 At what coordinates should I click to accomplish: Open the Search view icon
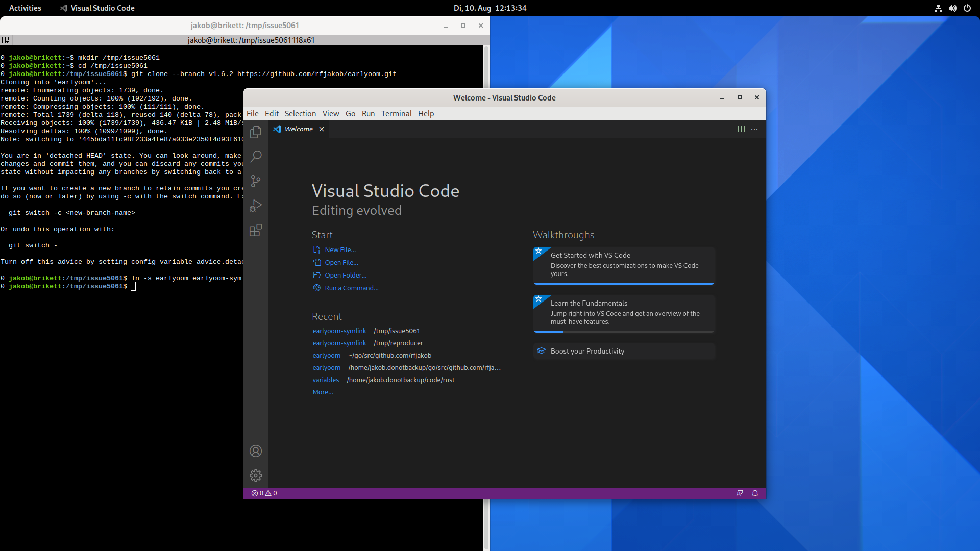[256, 156]
